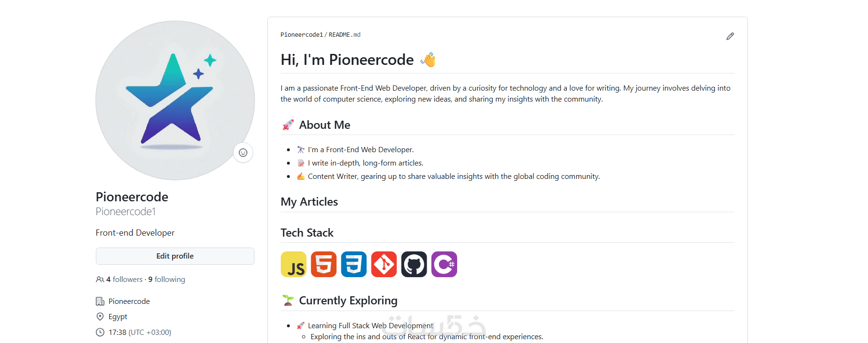Screen dimensions: 868x343
Task: Click the Pioneercode organization name
Action: pyautogui.click(x=129, y=301)
